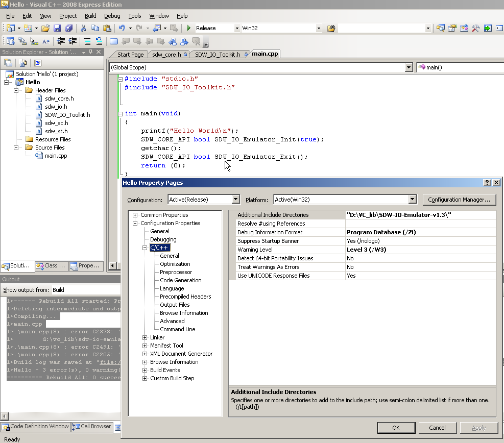
Task: Increase line indent with the indent icon
Action: [x=73, y=41]
